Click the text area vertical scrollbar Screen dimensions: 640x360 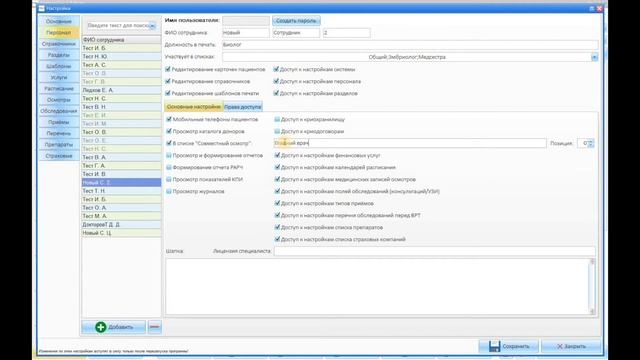click(592, 287)
